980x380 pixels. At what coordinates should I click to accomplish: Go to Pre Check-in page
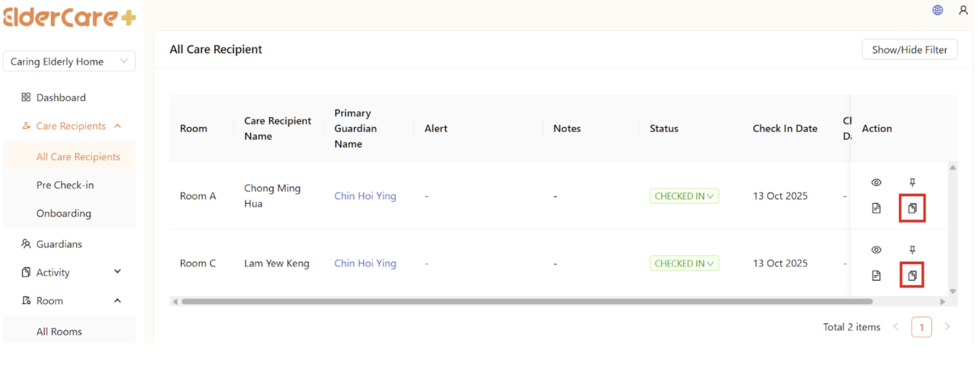[65, 185]
